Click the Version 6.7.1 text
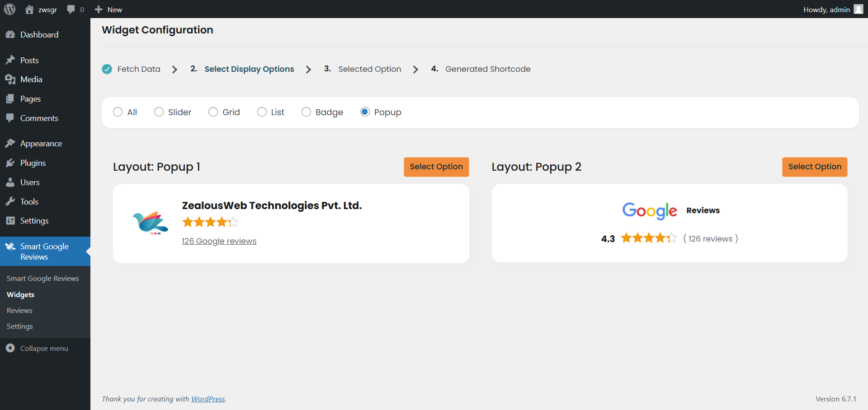 pyautogui.click(x=836, y=399)
